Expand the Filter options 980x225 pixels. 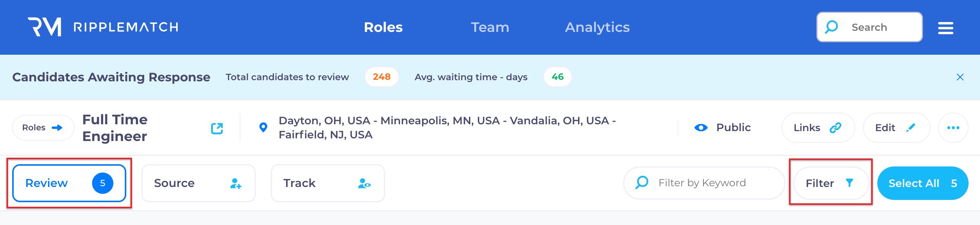[830, 183]
